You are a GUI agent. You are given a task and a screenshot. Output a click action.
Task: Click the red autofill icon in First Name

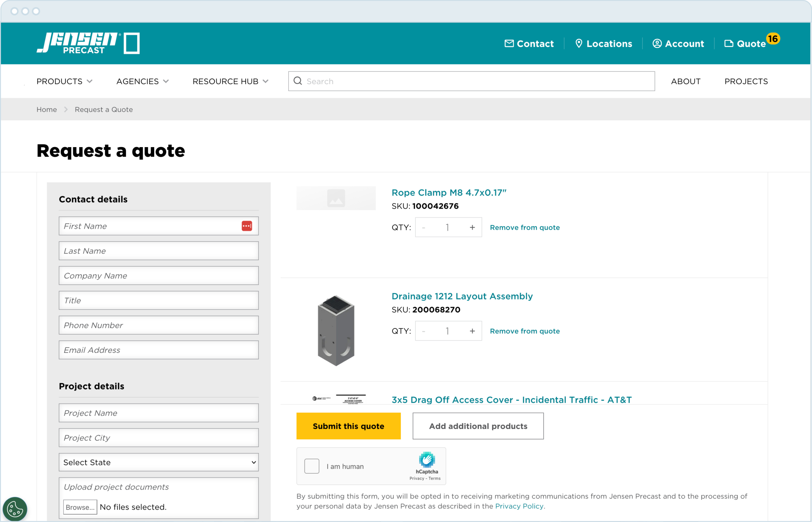tap(247, 226)
